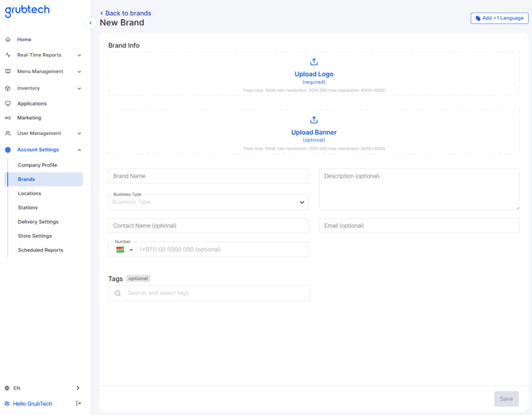
Task: Click the Upload Logo arrow icon
Action: coord(314,62)
